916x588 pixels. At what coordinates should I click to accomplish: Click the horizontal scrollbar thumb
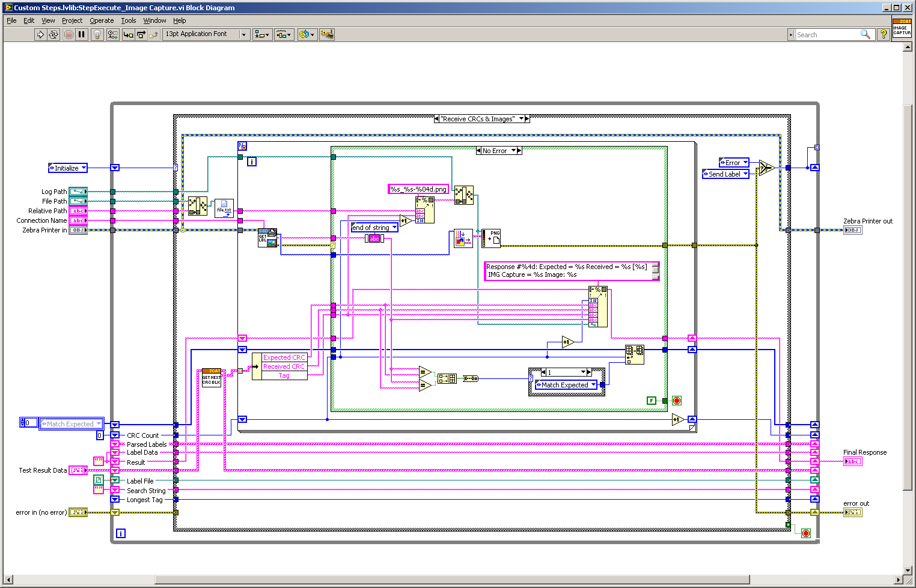[452, 580]
